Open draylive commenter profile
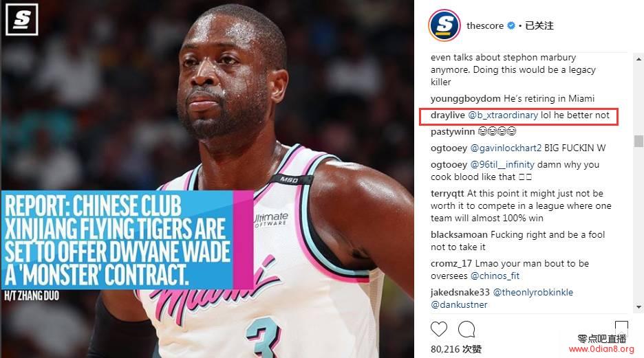The width and height of the screenshot is (644, 358). 448,115
